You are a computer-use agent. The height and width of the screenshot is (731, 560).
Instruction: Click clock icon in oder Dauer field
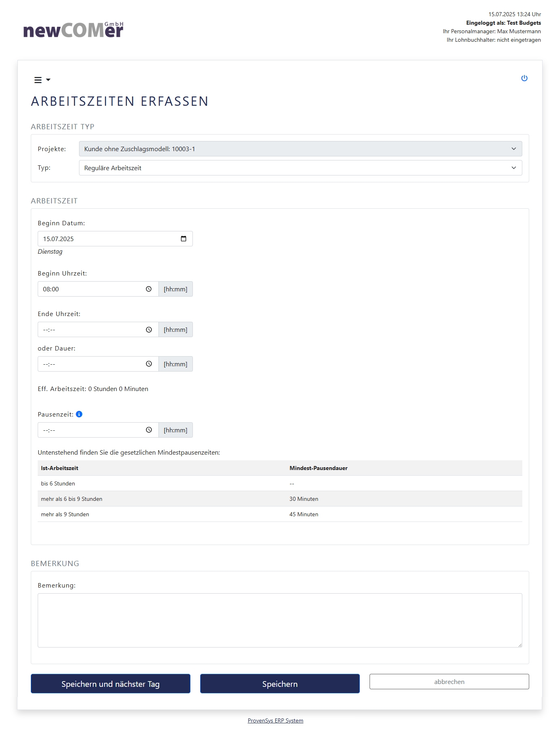click(149, 364)
